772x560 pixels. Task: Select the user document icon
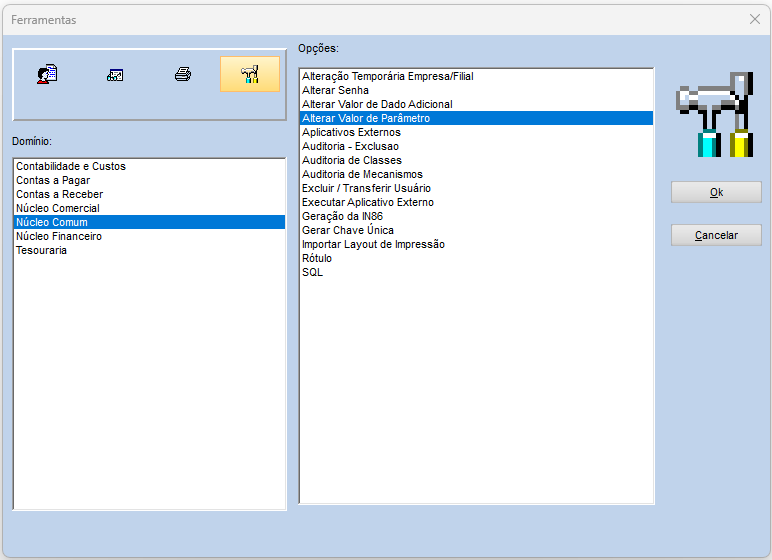point(47,74)
